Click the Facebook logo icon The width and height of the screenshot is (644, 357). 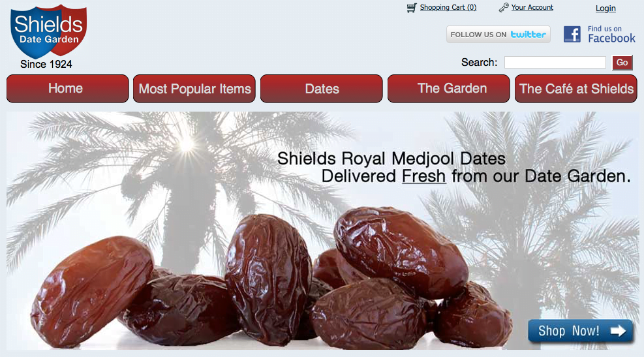coord(572,34)
